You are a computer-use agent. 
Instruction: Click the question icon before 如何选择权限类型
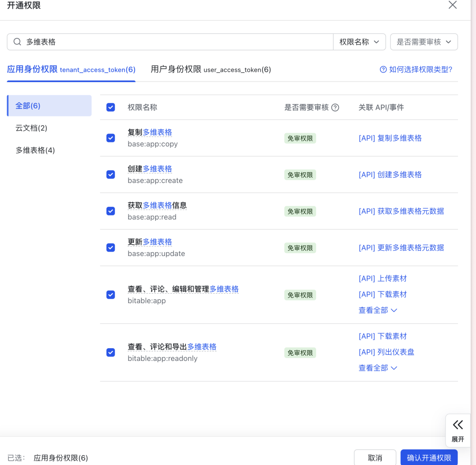(383, 70)
